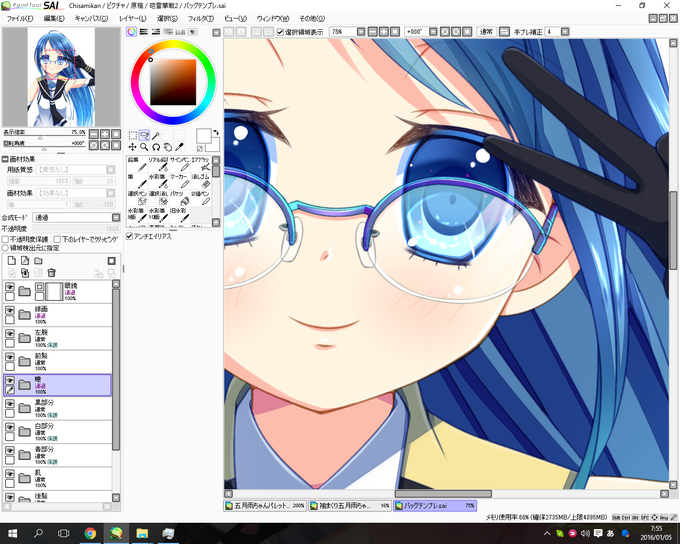Open the 手ブレ補正 stabilizer dropdown
Image resolution: width=680 pixels, height=544 pixels.
tap(565, 32)
